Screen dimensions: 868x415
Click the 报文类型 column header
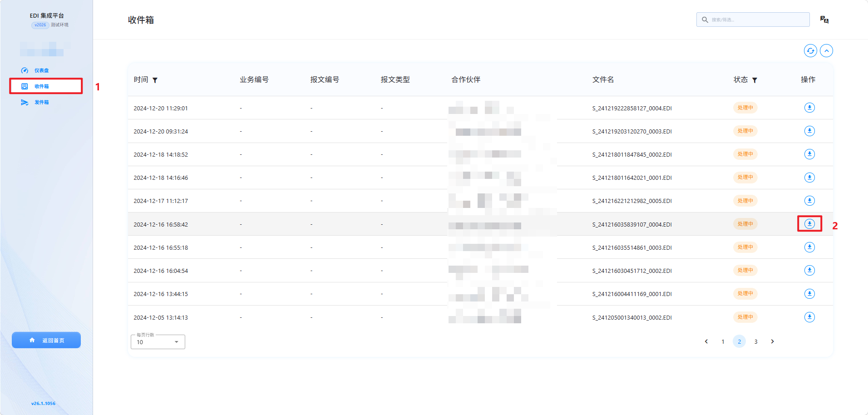[x=395, y=79]
